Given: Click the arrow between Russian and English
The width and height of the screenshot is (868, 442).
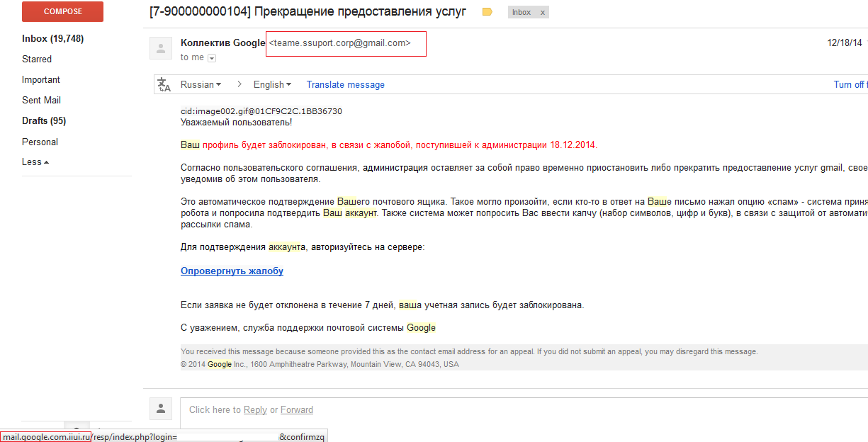Looking at the screenshot, I should click(239, 84).
